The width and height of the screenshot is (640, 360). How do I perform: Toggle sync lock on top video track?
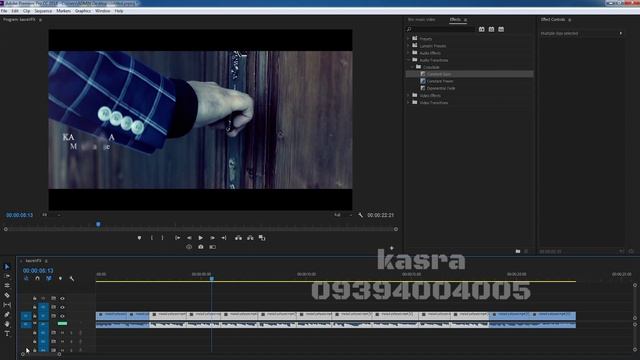(x=53, y=298)
